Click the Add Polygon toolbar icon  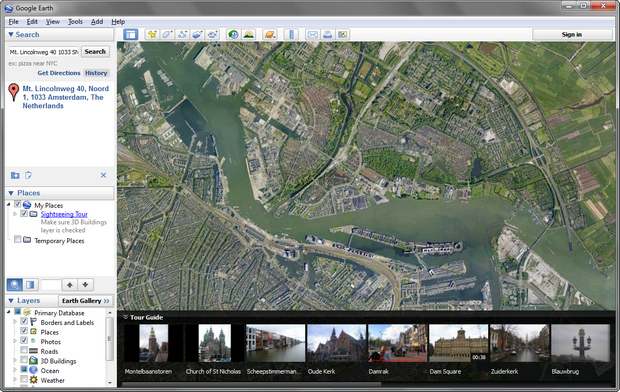click(167, 34)
